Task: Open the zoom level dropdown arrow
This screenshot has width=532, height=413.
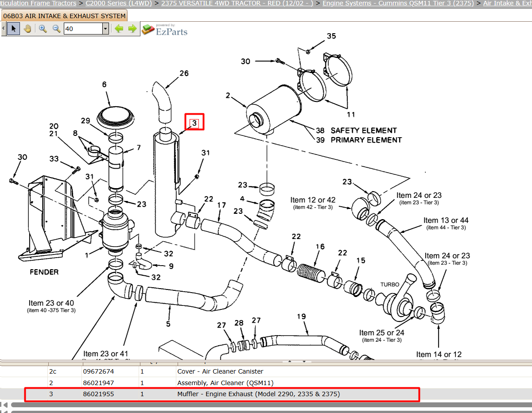Action: click(x=105, y=29)
